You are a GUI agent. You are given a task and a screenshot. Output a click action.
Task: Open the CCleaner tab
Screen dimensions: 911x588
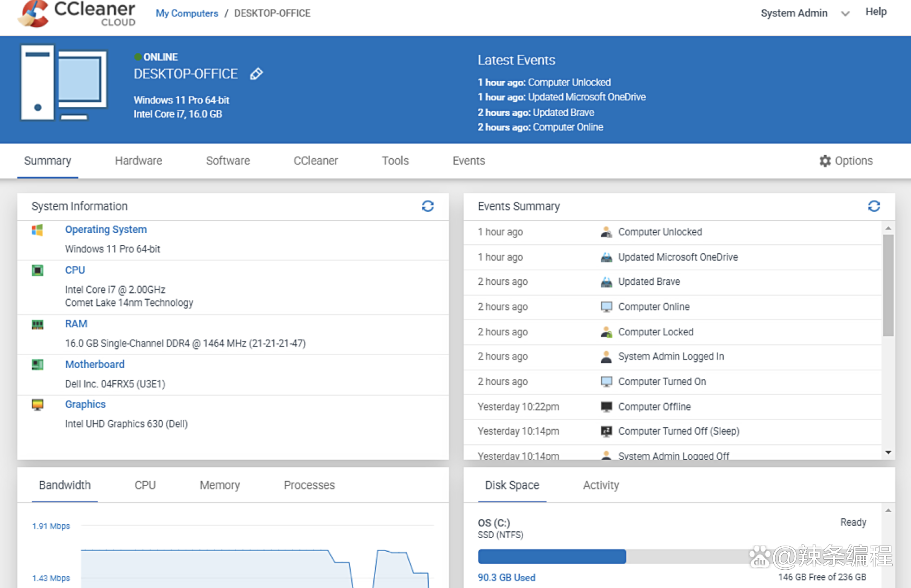click(x=316, y=161)
